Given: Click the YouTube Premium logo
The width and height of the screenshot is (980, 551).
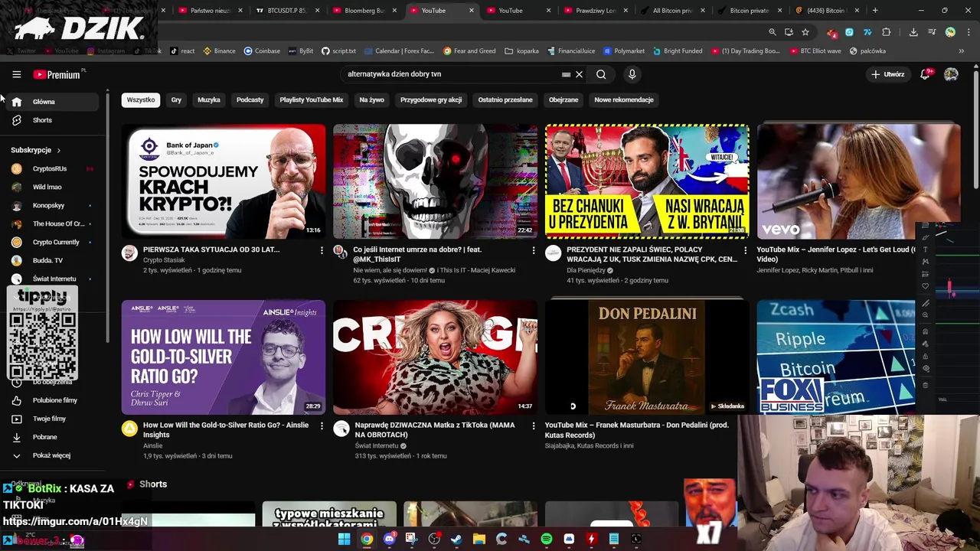Looking at the screenshot, I should point(57,74).
